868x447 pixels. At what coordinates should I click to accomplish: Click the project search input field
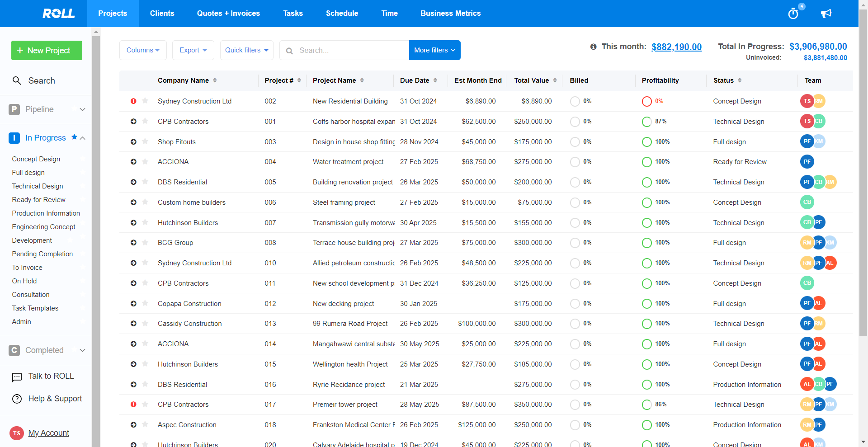[350, 50]
